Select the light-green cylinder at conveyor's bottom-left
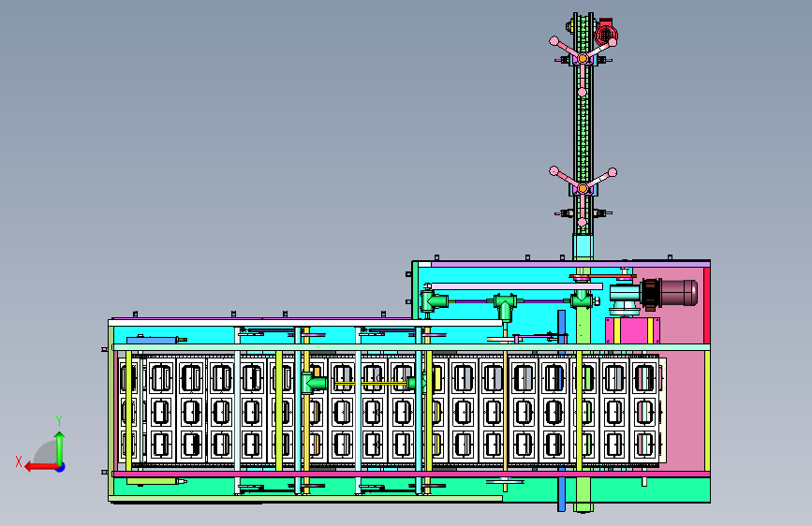812x526 pixels. [153, 481]
